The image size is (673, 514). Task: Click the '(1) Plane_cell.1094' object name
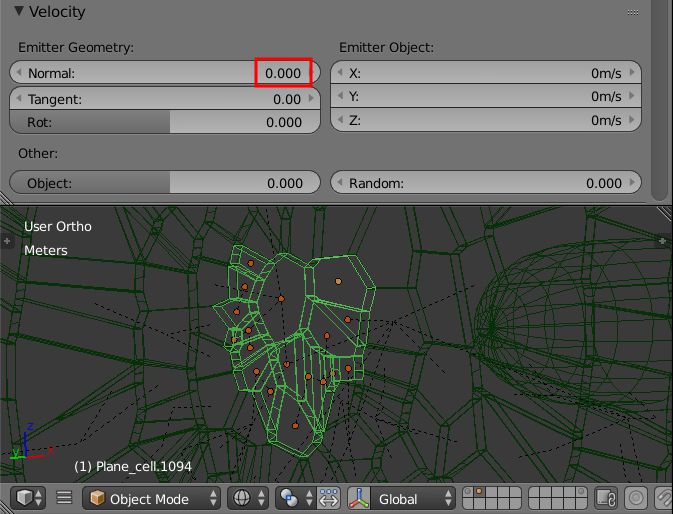[x=133, y=466]
